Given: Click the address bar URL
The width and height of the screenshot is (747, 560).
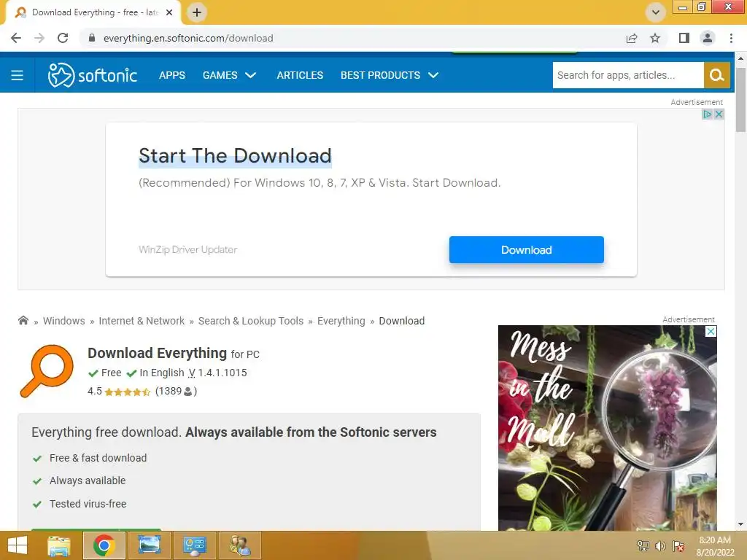Looking at the screenshot, I should click(x=188, y=38).
